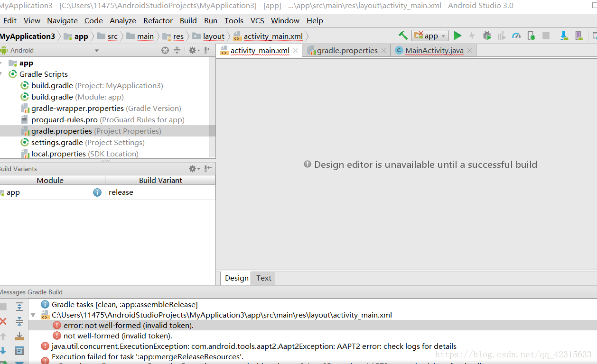The image size is (597, 364).
Task: Hide the Build Variants panel
Action: click(208, 169)
